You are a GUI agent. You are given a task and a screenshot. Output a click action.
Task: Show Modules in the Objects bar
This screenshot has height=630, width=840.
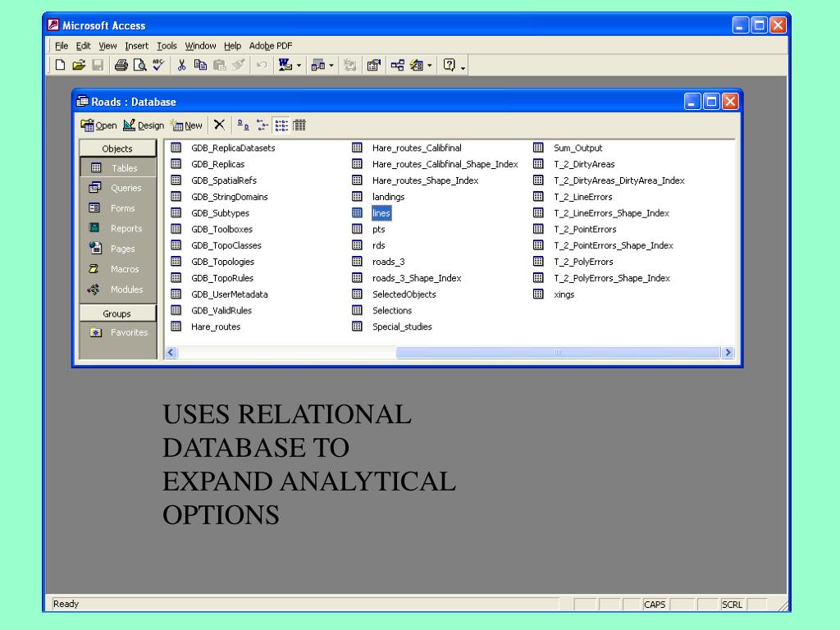(118, 290)
